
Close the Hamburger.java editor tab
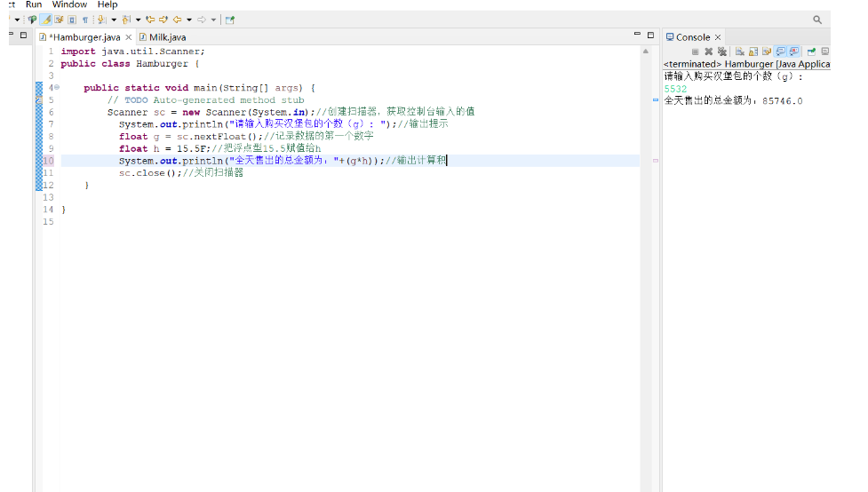129,37
